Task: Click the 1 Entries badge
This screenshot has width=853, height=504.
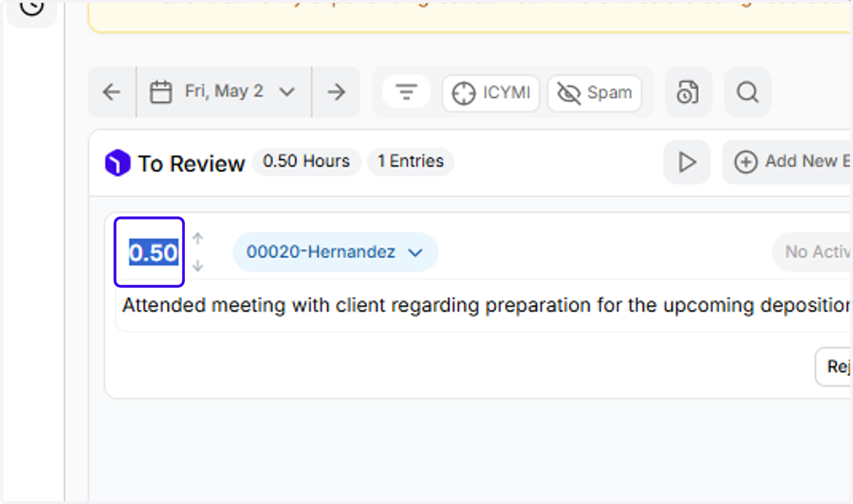Action: [411, 161]
